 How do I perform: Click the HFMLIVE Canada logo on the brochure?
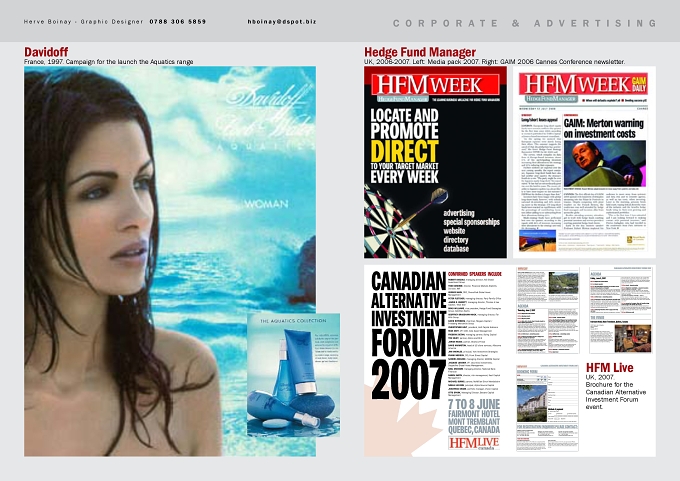tap(474, 444)
